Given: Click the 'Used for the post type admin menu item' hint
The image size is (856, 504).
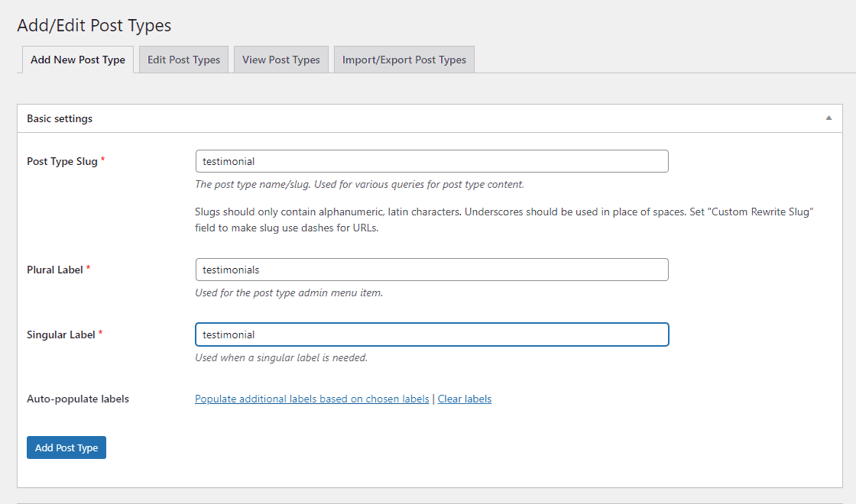Looking at the screenshot, I should 289,292.
